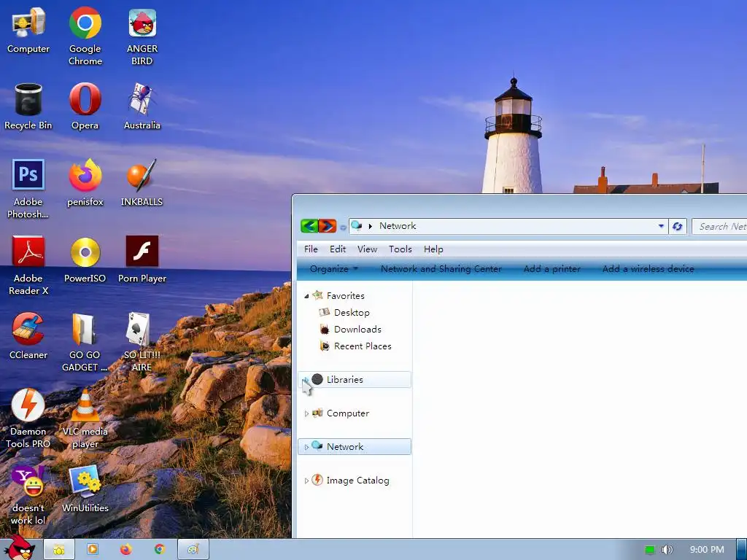Open the address bar history dropdown arrow
Image resolution: width=747 pixels, height=560 pixels.
[x=661, y=226]
